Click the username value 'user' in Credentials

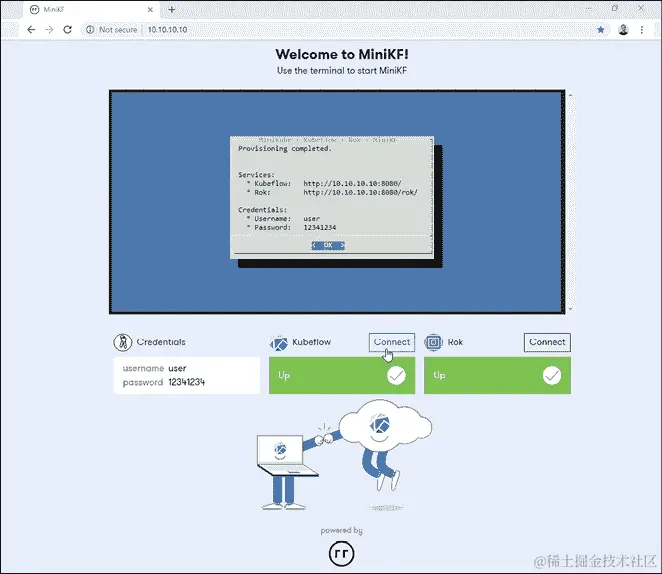177,368
